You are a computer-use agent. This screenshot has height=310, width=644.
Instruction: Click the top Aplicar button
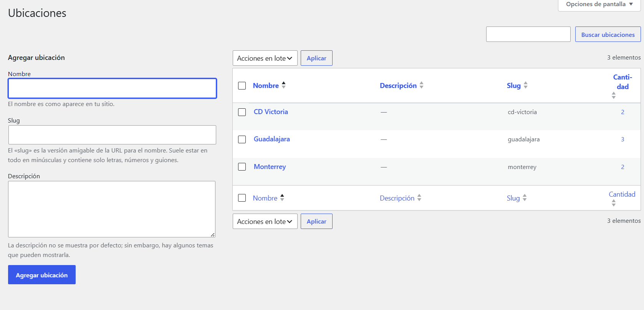coord(316,58)
